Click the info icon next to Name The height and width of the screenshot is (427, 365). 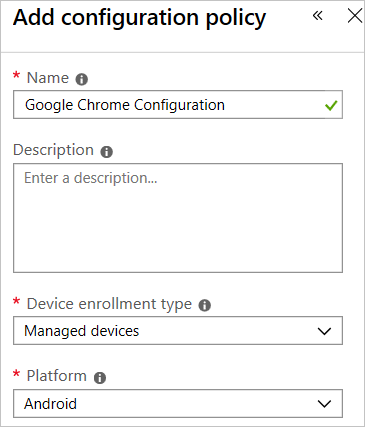pos(82,79)
